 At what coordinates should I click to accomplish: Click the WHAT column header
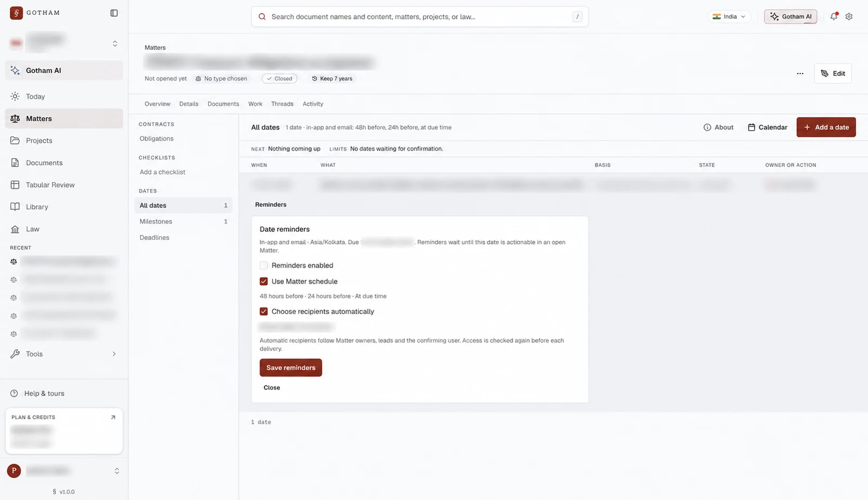[x=328, y=165]
